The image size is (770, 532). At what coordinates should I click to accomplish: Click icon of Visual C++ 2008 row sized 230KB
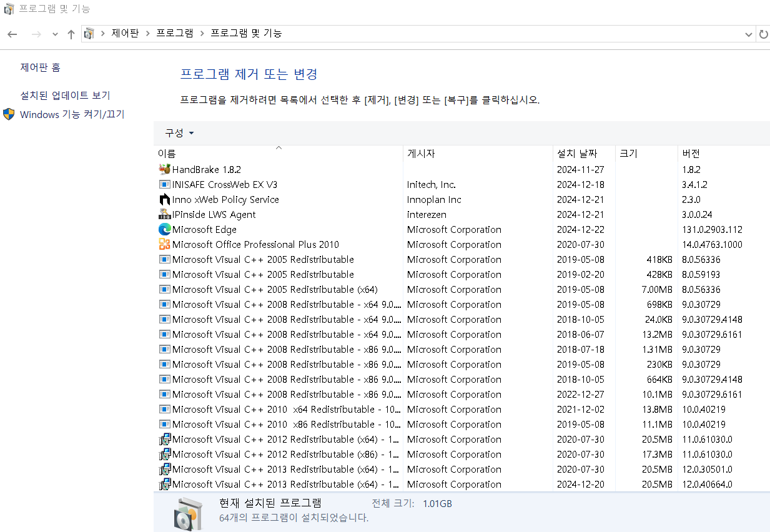click(x=165, y=364)
